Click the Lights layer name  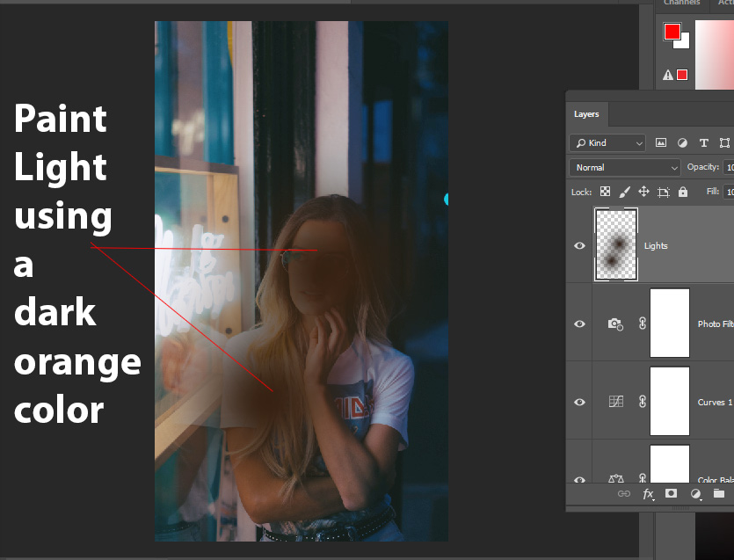coord(656,246)
